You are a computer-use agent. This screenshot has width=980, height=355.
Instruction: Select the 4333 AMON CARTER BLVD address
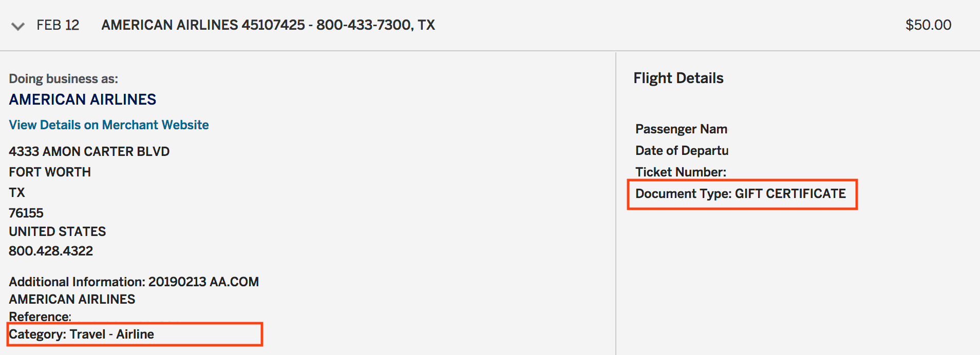[89, 151]
